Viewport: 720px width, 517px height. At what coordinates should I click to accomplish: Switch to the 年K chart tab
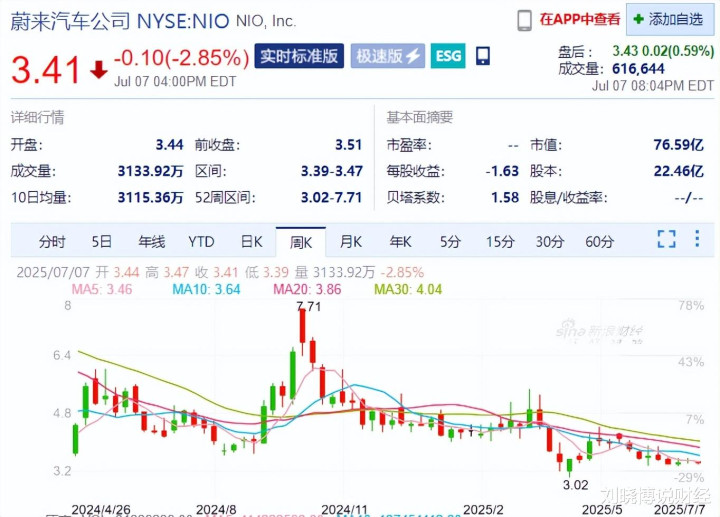click(400, 242)
